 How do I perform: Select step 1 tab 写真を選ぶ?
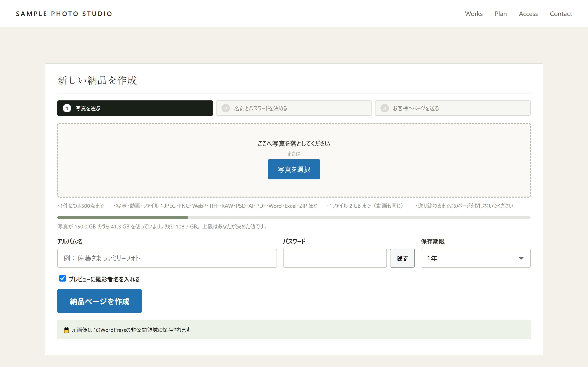tap(135, 108)
